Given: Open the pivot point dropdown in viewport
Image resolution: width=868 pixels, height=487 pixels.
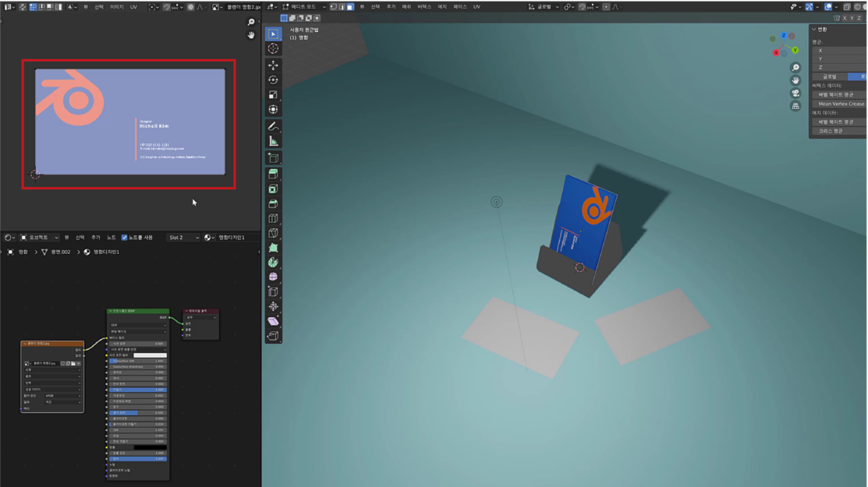Looking at the screenshot, I should [x=569, y=7].
